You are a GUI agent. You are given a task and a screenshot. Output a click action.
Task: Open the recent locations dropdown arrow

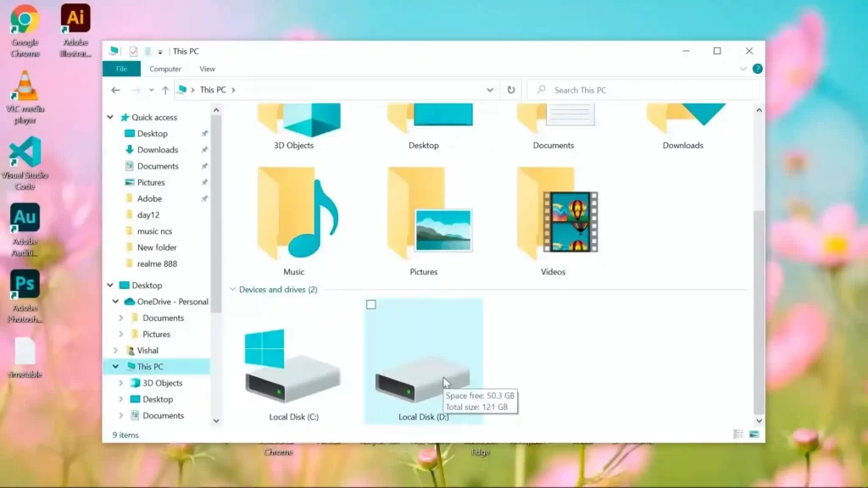tap(151, 90)
